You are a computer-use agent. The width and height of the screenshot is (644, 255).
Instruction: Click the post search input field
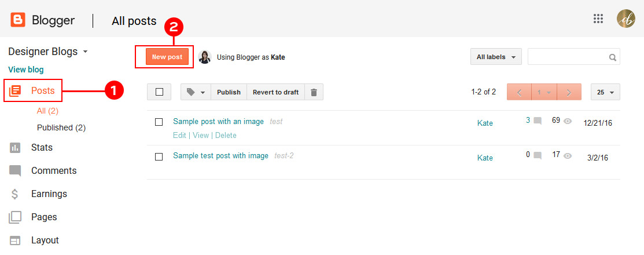pos(567,57)
